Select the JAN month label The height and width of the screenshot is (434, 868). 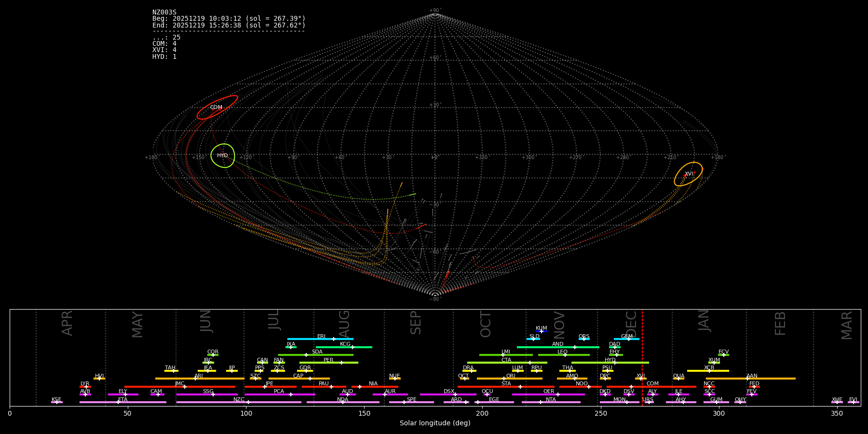pyautogui.click(x=704, y=321)
